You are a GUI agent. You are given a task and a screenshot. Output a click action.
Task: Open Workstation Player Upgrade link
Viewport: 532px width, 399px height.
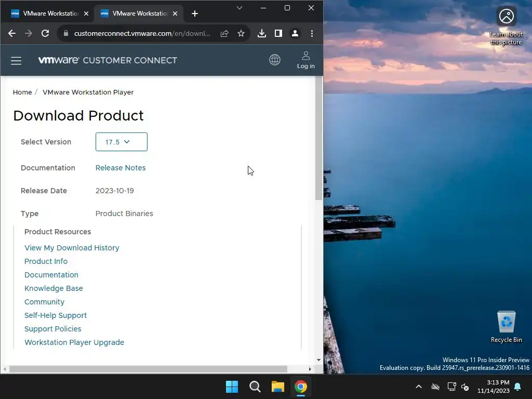(x=74, y=342)
